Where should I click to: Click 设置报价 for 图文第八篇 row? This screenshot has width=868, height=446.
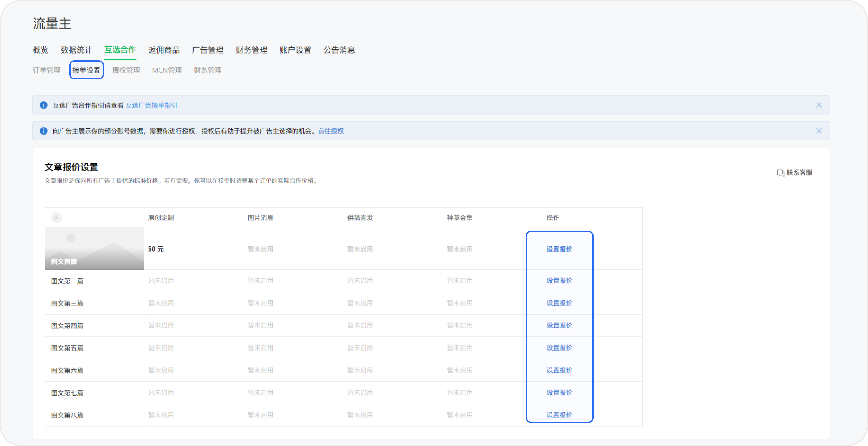[x=559, y=415]
